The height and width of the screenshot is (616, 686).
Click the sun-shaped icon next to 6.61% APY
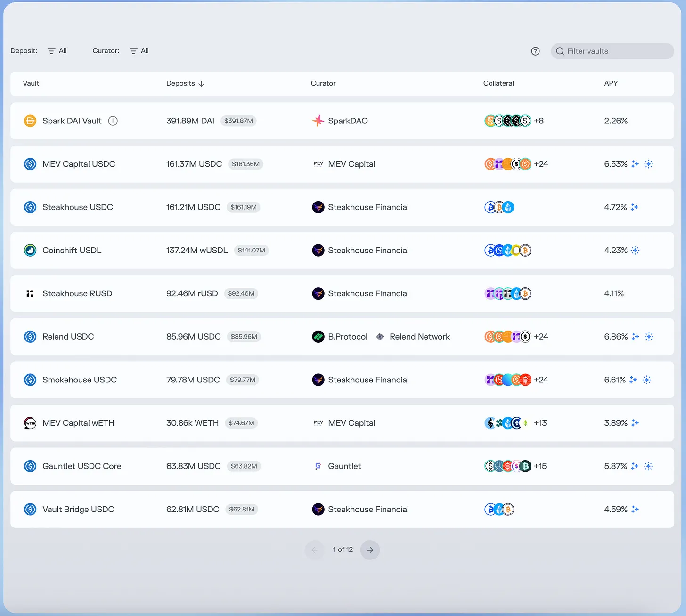(x=647, y=380)
